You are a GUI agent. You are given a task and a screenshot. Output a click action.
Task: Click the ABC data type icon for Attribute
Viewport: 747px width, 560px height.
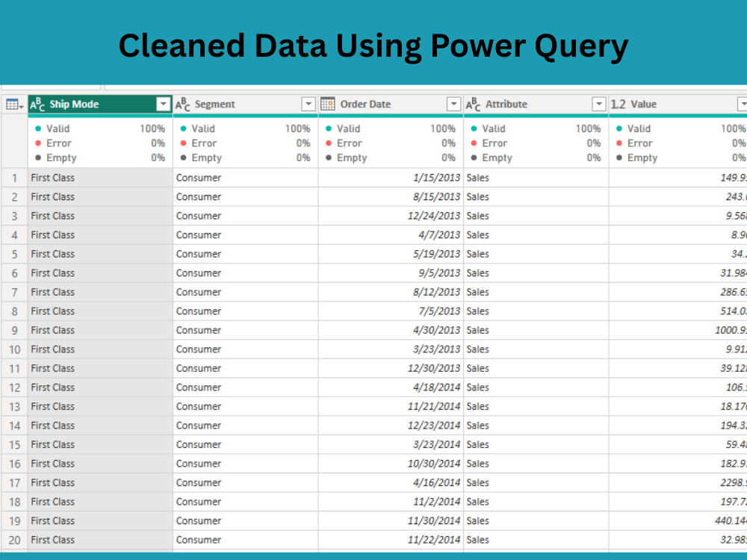[473, 105]
